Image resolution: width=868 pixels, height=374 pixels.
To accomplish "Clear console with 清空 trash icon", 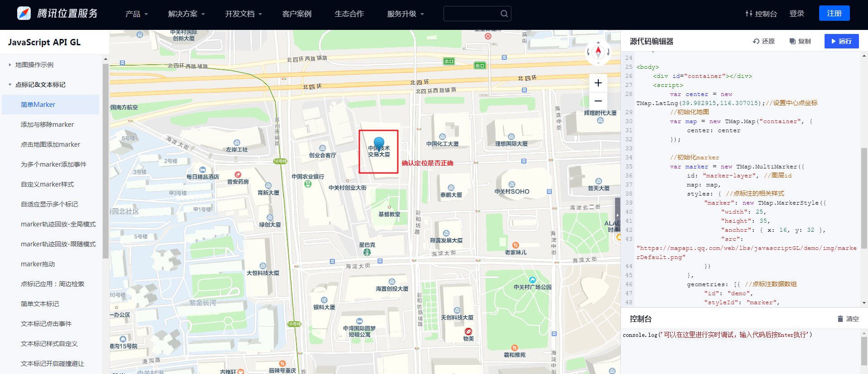I will [x=840, y=319].
